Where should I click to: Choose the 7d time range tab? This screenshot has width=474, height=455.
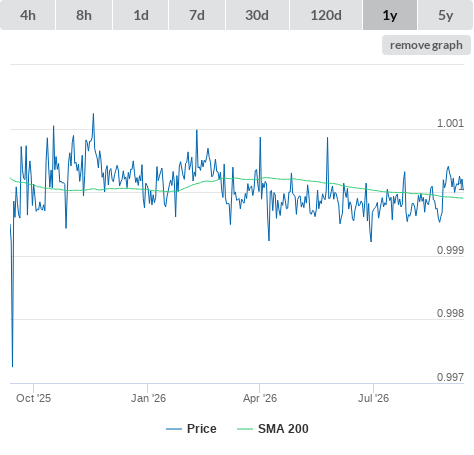pos(197,15)
